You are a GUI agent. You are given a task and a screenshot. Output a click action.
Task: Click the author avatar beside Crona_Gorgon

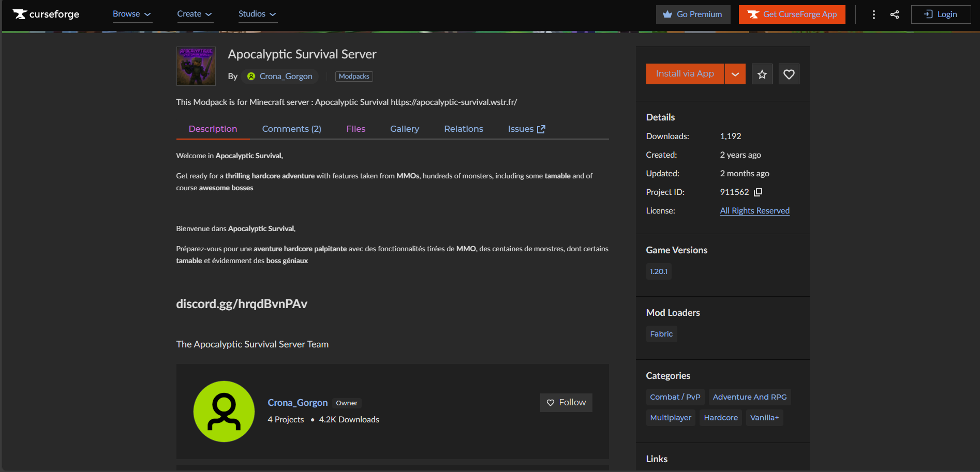click(250, 76)
